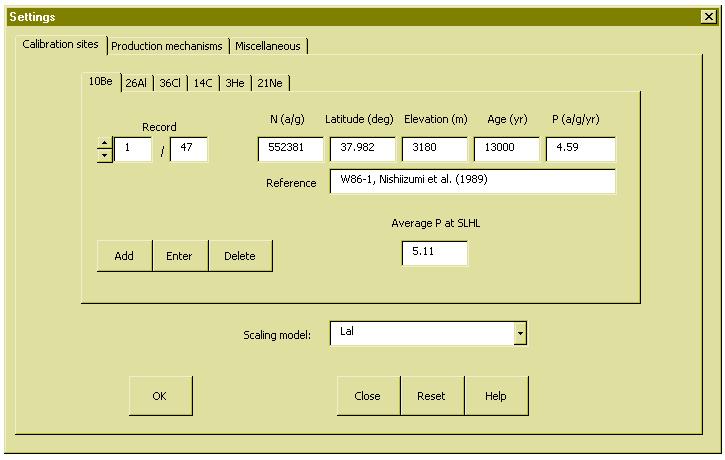Reset settings with the Reset button
725x460 pixels.
(x=432, y=396)
